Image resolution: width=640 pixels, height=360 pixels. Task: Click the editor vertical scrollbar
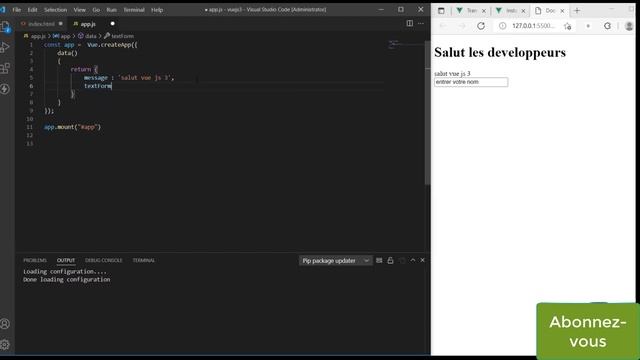click(x=427, y=112)
